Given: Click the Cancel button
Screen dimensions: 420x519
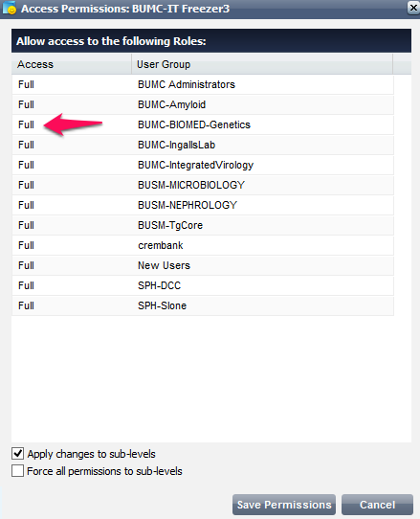Looking at the screenshot, I should pyautogui.click(x=377, y=505).
